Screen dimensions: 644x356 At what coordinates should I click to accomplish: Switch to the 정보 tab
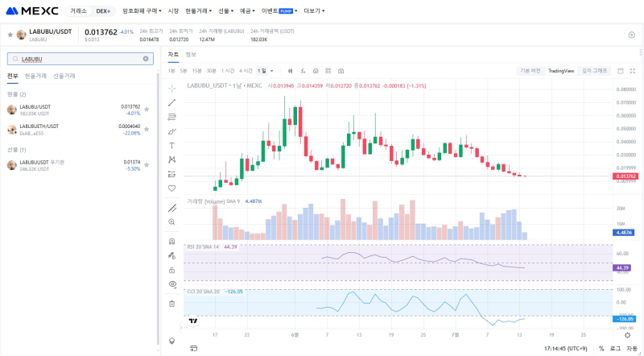191,55
